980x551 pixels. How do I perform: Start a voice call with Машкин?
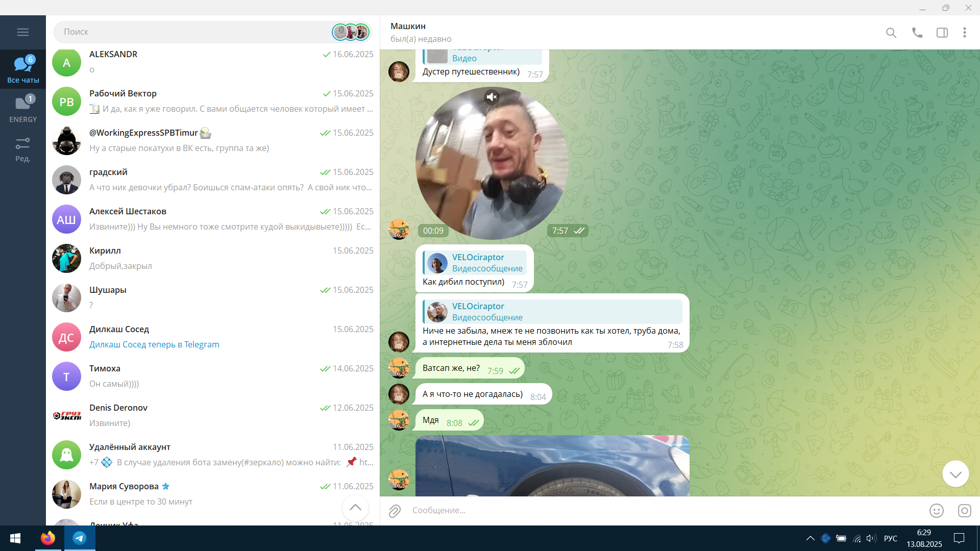917,33
